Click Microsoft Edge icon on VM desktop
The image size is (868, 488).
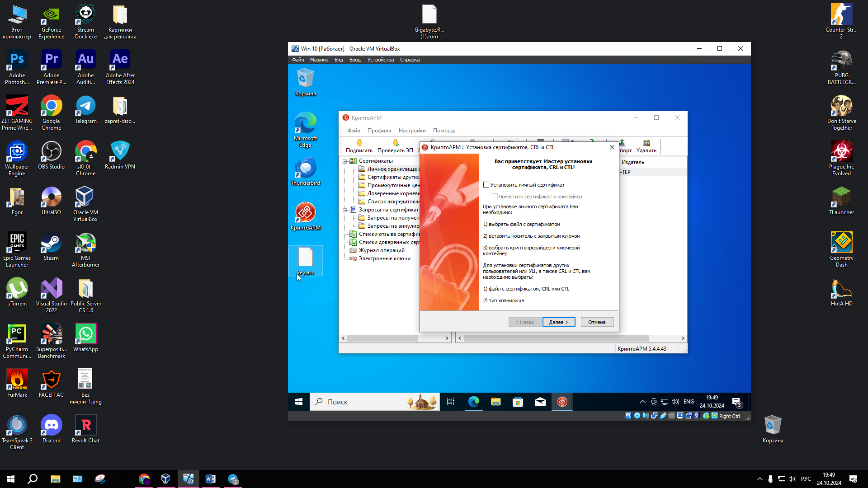pyautogui.click(x=306, y=130)
